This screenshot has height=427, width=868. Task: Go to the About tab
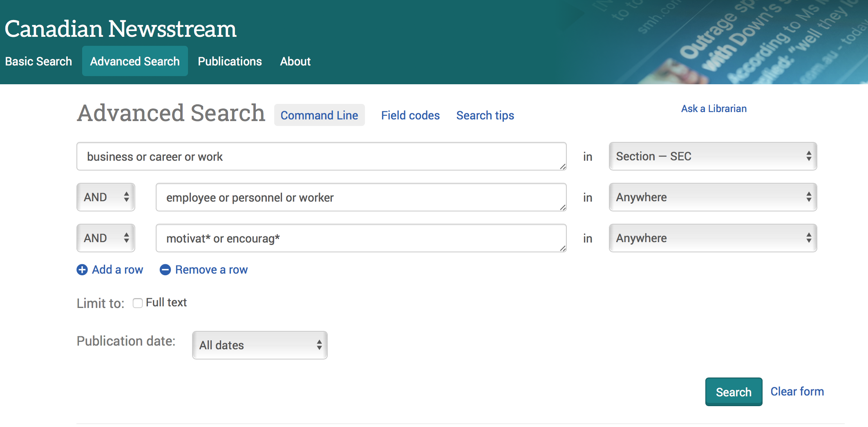pyautogui.click(x=295, y=61)
